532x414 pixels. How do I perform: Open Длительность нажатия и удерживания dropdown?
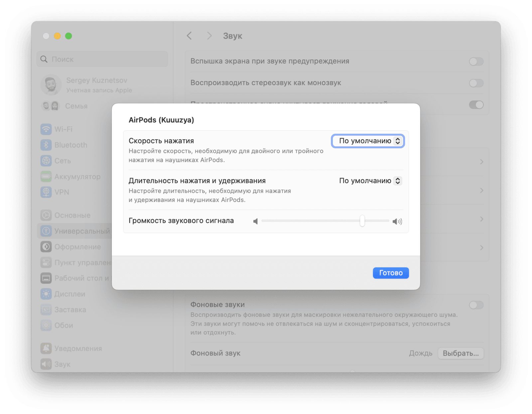(370, 181)
